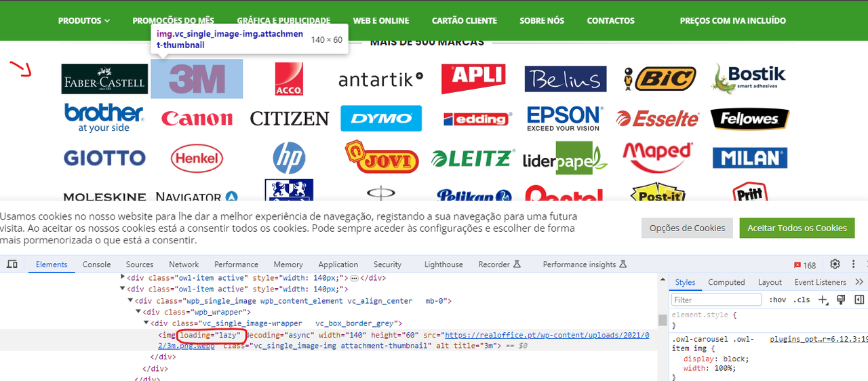Open the Application tab
This screenshot has height=381, width=868.
tap(338, 264)
